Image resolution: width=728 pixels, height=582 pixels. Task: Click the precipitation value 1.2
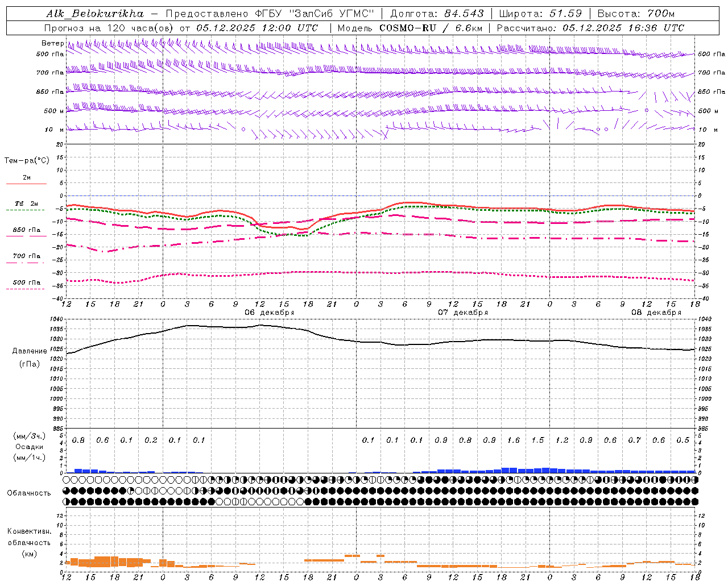coord(562,440)
